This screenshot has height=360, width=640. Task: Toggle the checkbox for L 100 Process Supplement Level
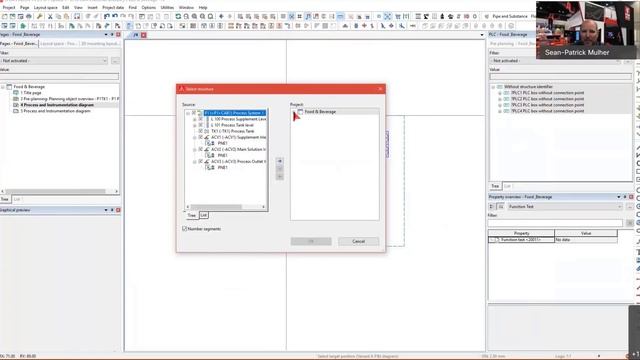point(200,119)
